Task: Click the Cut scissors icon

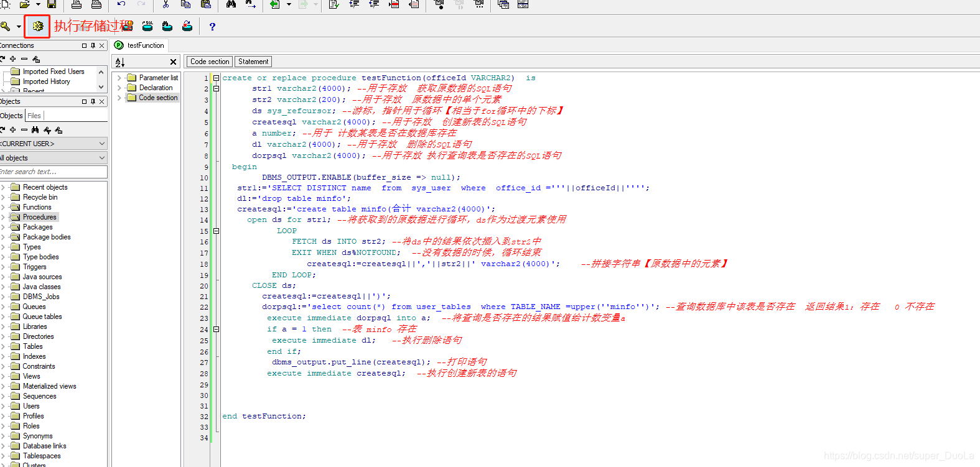Action: click(x=166, y=4)
